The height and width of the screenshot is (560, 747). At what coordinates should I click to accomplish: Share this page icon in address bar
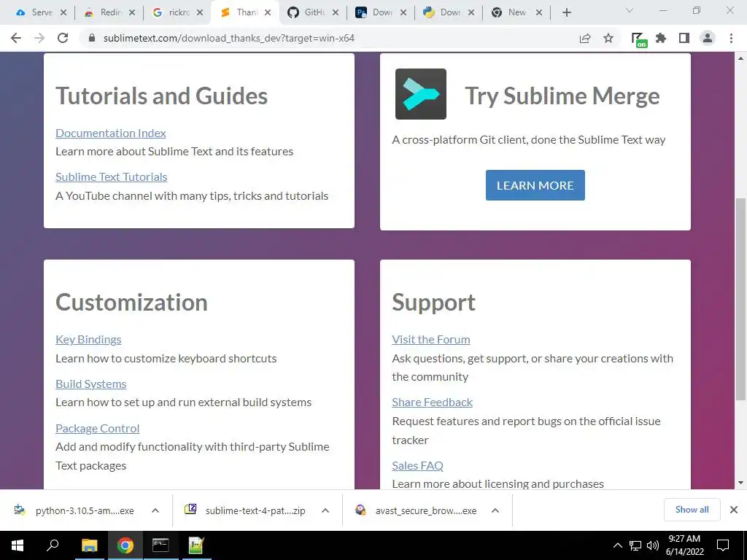tap(585, 38)
